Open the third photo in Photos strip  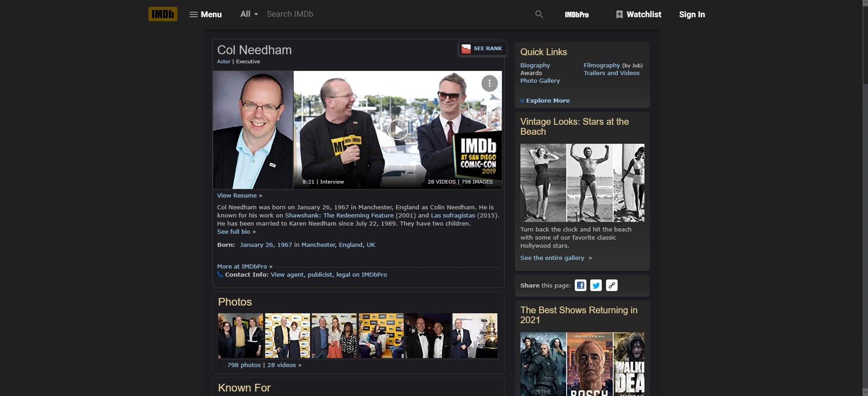point(334,336)
